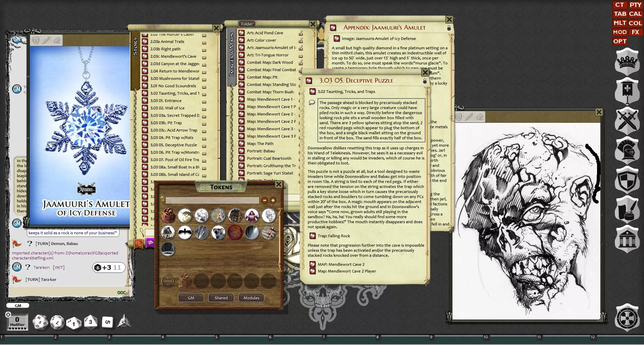Screen dimensions: 644x345
Task: Open Effects using the FX button
Action: pyautogui.click(x=635, y=32)
